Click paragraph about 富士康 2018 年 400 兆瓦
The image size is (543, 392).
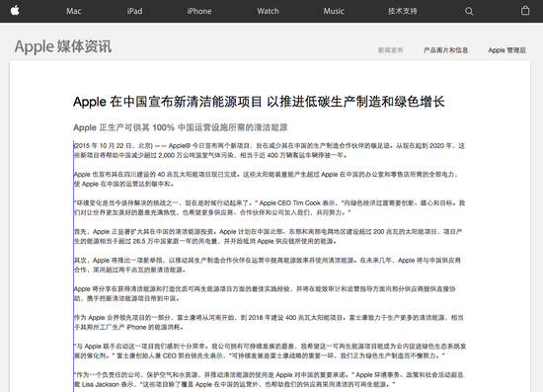[x=269, y=323]
